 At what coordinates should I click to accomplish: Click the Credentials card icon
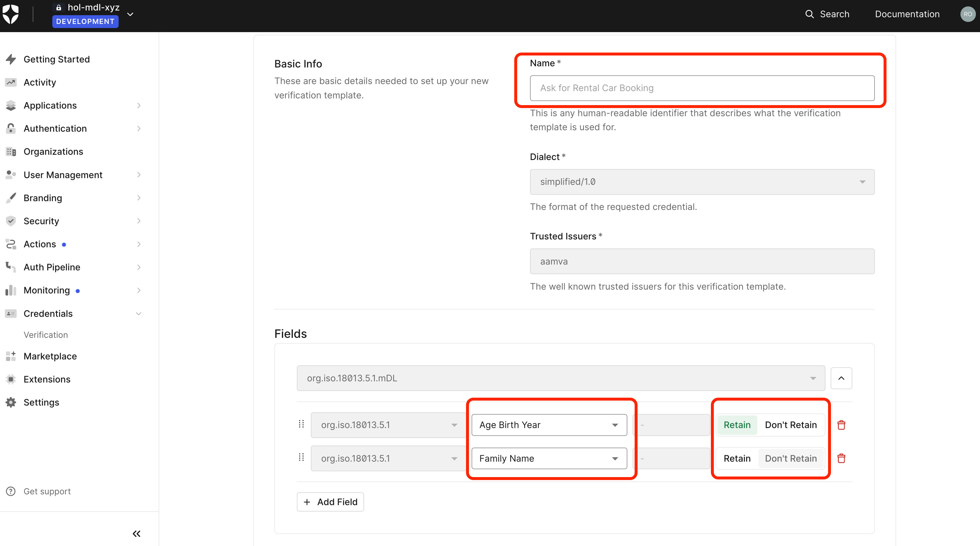click(11, 314)
